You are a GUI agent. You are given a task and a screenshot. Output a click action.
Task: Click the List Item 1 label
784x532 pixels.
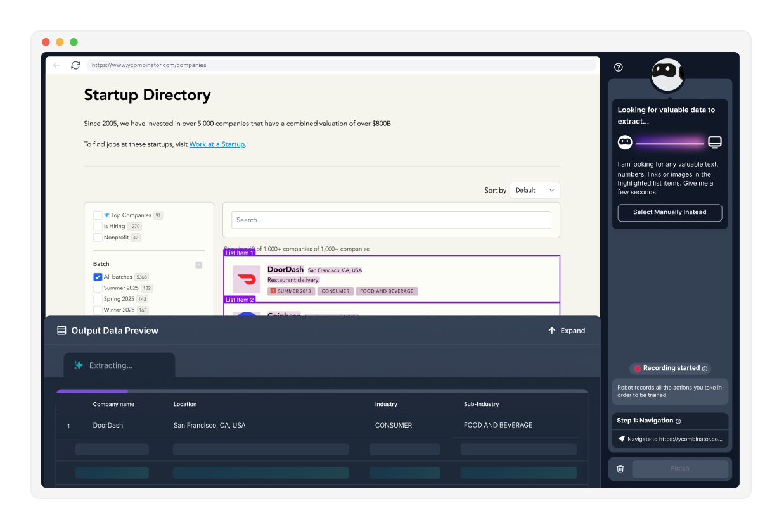coord(240,253)
